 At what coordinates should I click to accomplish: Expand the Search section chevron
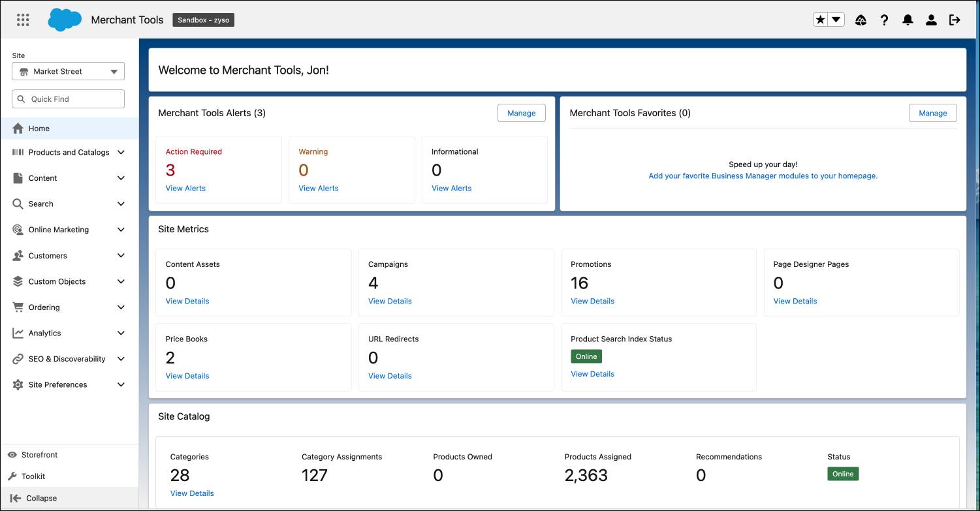pos(121,204)
